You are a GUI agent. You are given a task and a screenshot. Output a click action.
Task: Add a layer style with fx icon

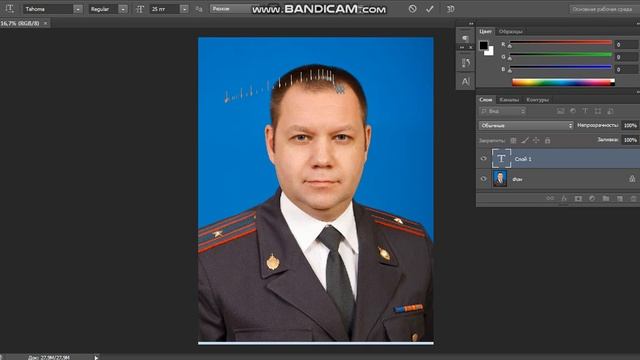click(x=564, y=198)
